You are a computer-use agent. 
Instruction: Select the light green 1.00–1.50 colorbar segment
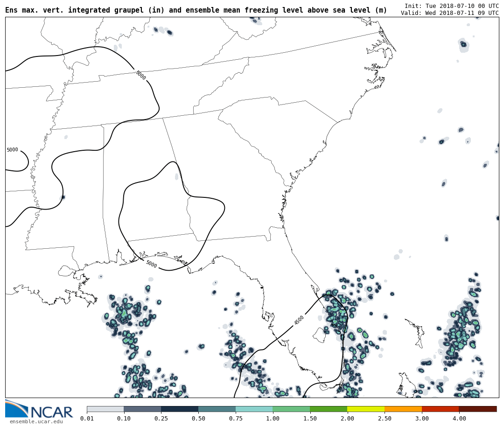(x=291, y=409)
